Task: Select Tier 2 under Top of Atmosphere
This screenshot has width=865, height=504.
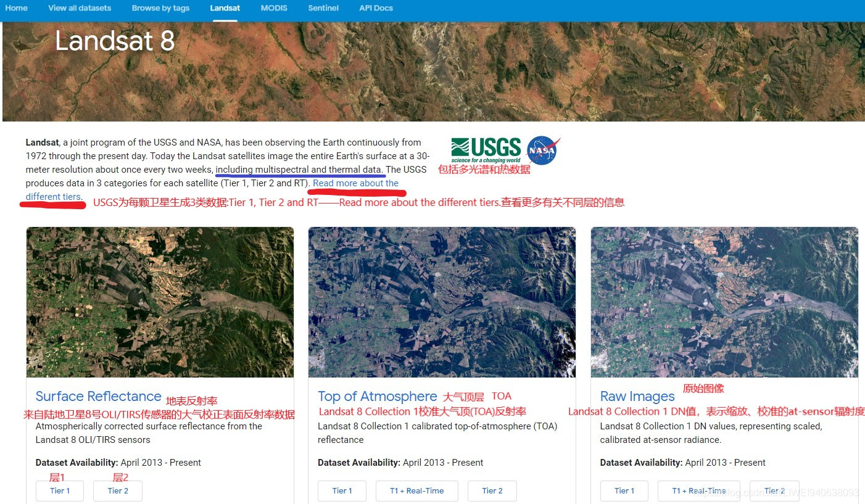Action: click(492, 491)
